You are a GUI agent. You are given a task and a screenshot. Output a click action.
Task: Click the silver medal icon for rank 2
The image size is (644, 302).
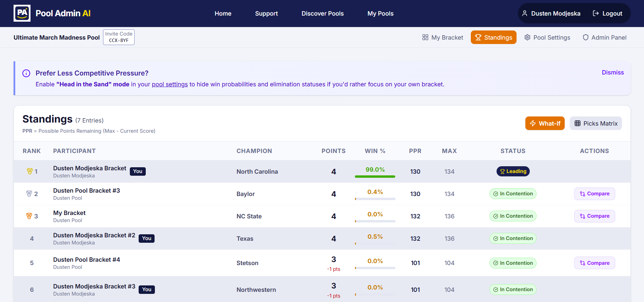pos(29,194)
